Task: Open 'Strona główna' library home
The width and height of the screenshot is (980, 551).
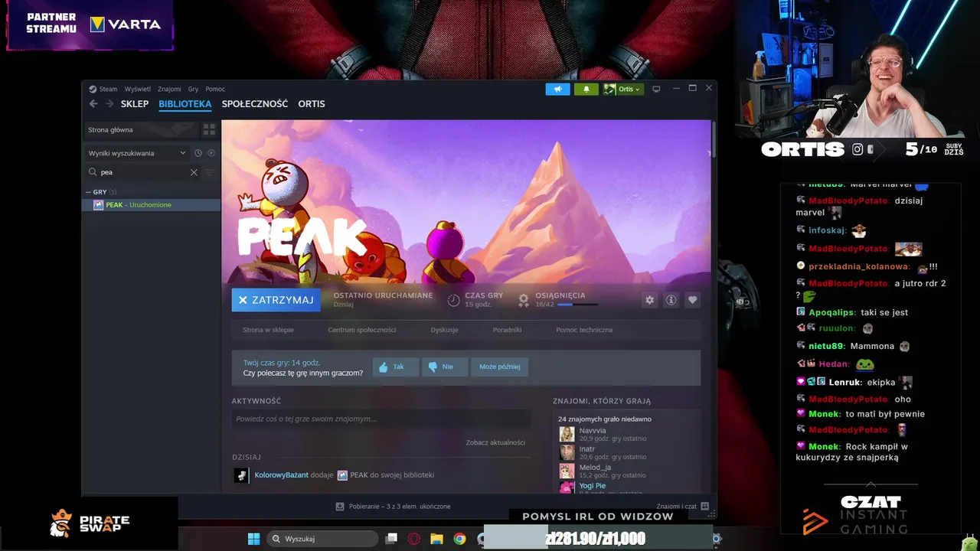Action: [142, 129]
